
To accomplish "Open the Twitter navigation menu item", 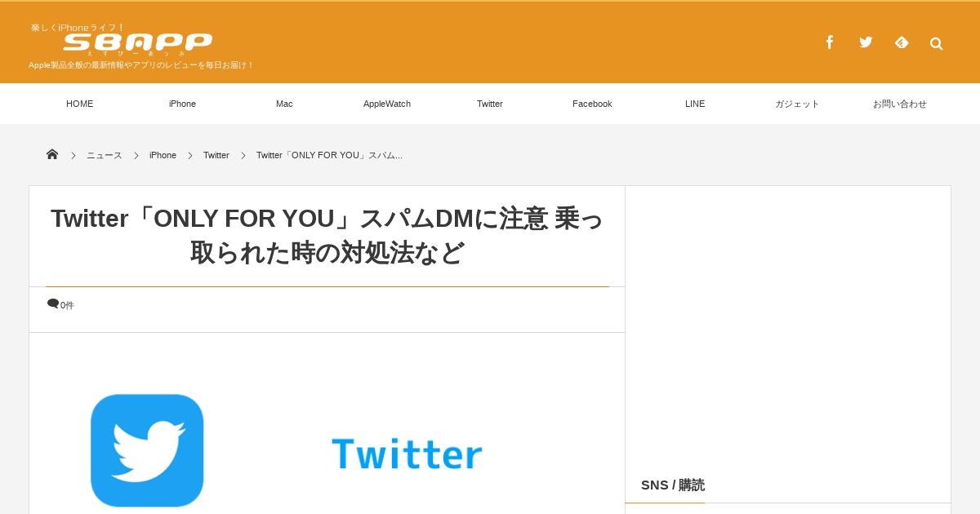I will 490,104.
